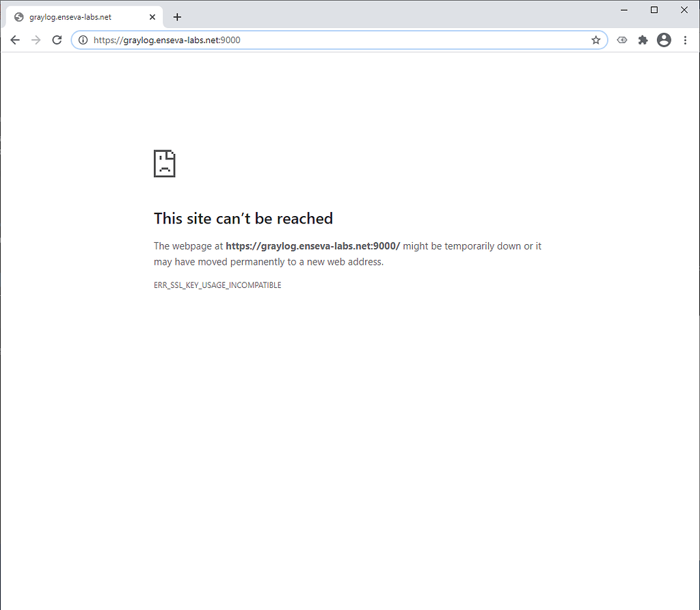Select the graylog.enseva-labs.net tab
The width and height of the screenshot is (700, 610).
click(x=84, y=17)
